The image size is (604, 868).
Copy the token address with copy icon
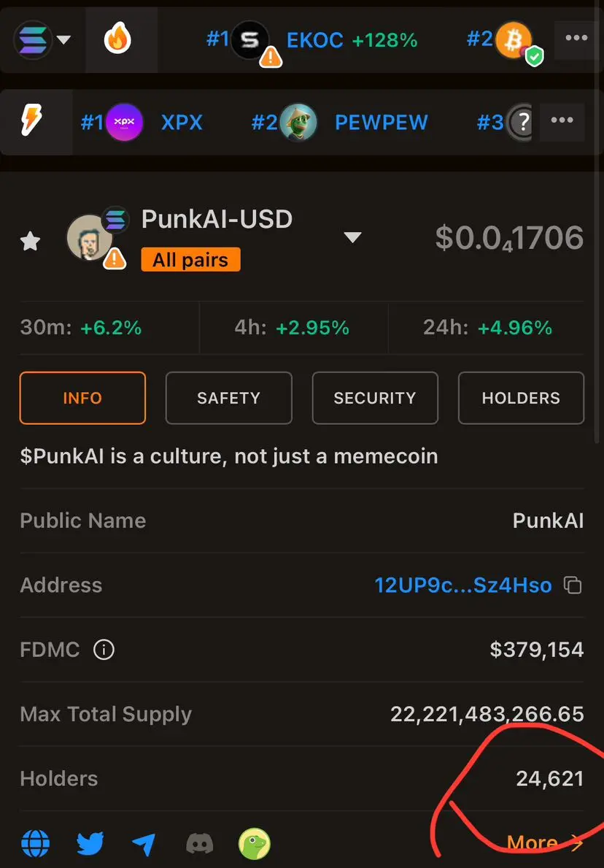(573, 585)
